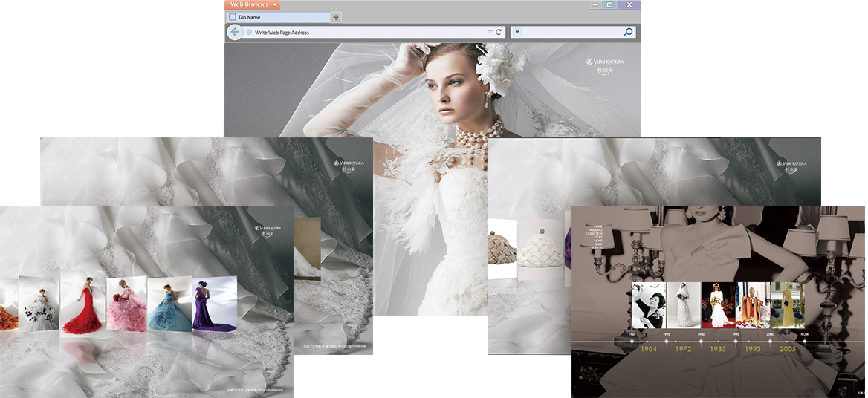Expand the address bar history triangle
868x398 pixels.
point(490,32)
